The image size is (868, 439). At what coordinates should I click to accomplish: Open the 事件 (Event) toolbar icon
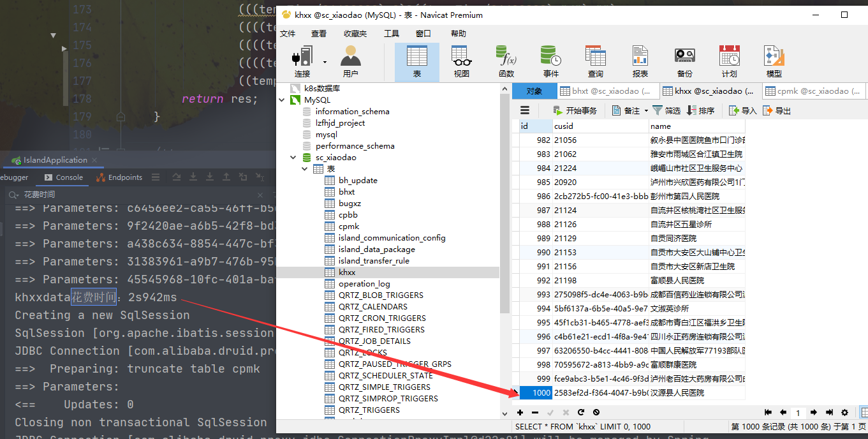551,63
